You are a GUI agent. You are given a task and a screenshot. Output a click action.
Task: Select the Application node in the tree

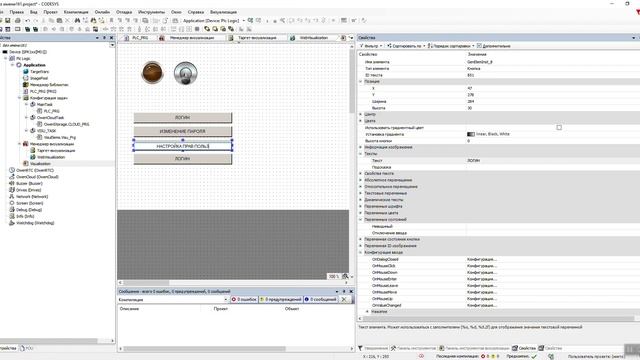point(34,65)
